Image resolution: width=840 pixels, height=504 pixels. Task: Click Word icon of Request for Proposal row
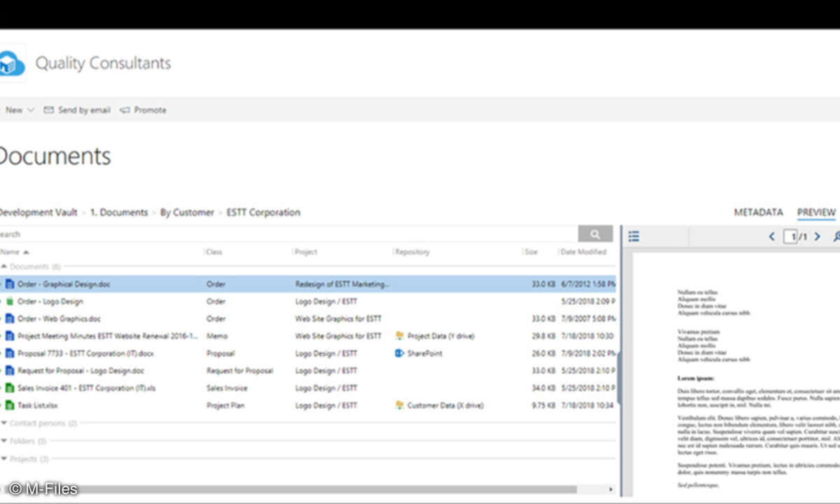pos(10,370)
